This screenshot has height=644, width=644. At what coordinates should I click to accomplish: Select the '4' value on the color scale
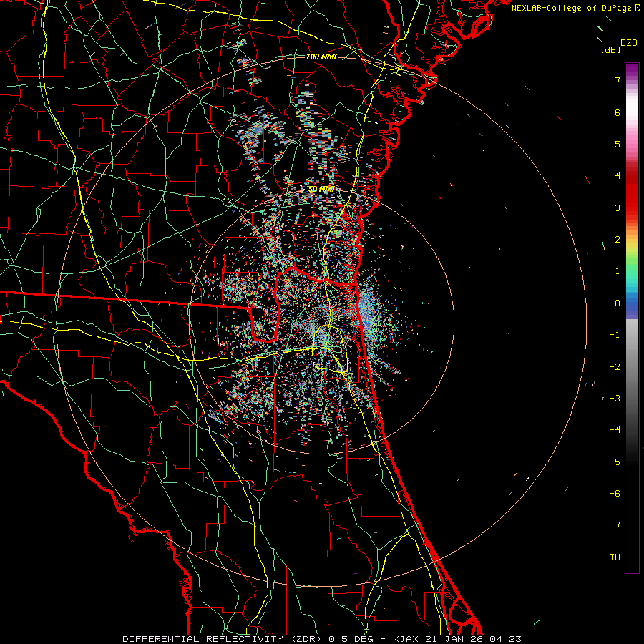(618, 176)
